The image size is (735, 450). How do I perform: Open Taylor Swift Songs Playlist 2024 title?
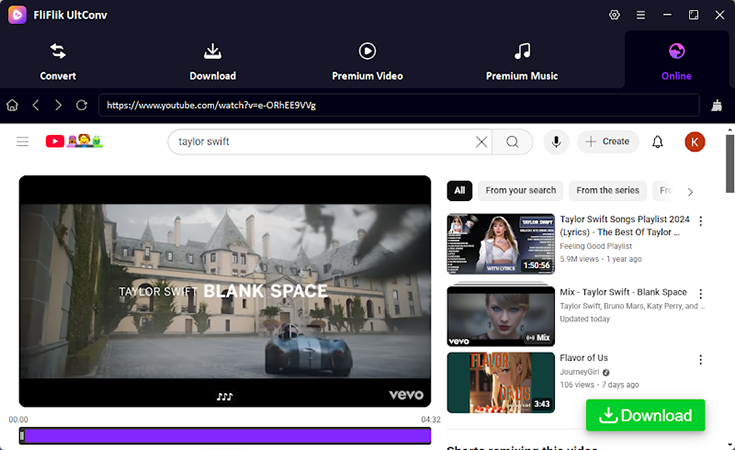coord(624,225)
